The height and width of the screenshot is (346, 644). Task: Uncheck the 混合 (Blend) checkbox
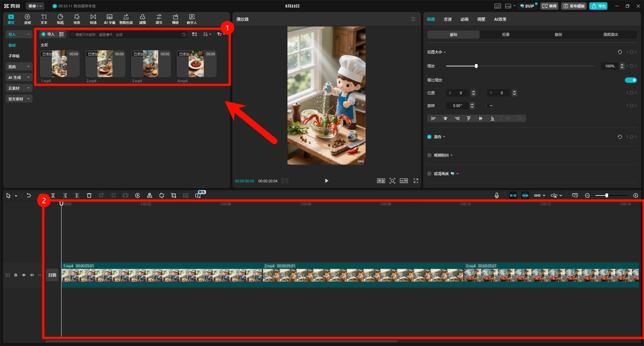[429, 137]
